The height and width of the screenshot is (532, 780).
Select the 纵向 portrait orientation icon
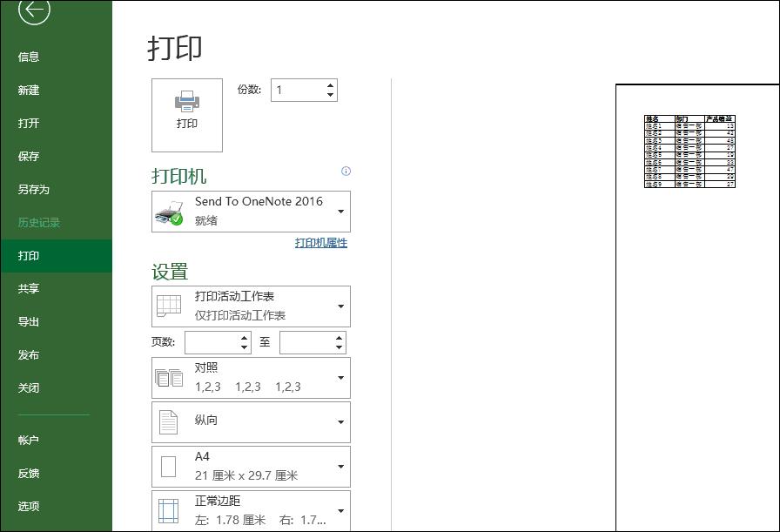coord(170,421)
